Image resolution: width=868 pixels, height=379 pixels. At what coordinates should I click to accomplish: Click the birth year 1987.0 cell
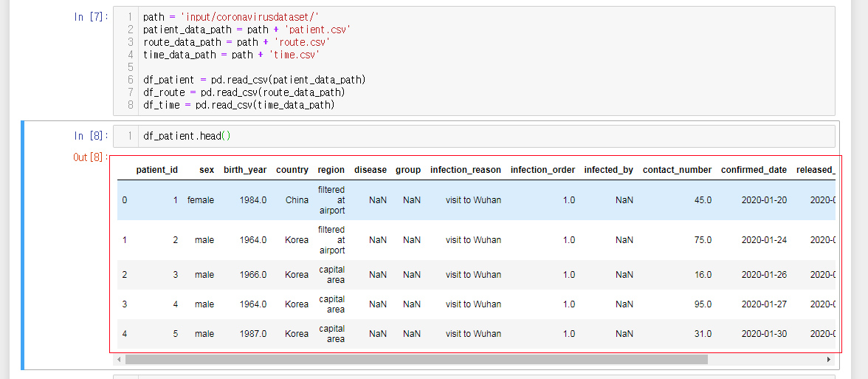click(253, 334)
